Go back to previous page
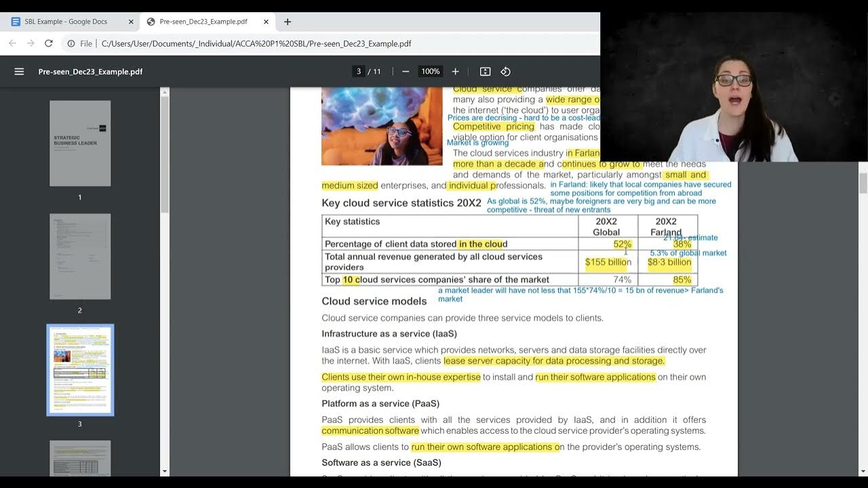 (12, 43)
